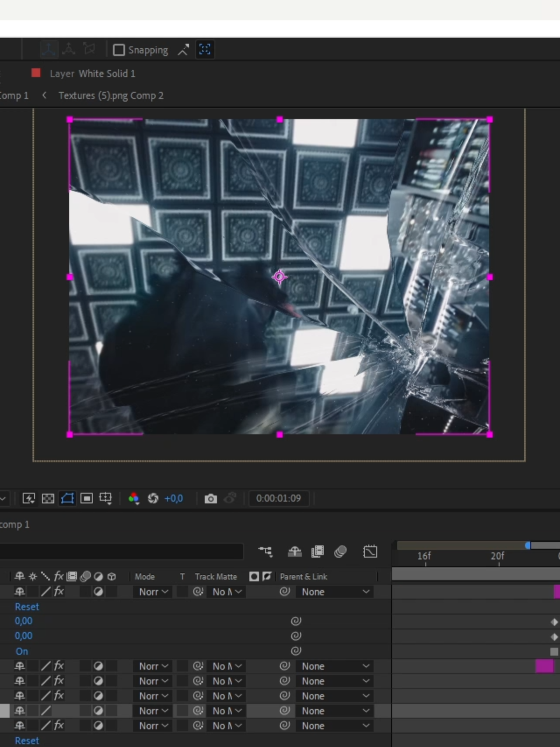560x747 pixels.
Task: Click the anchor point crosshair in the viewer
Action: coord(280,277)
